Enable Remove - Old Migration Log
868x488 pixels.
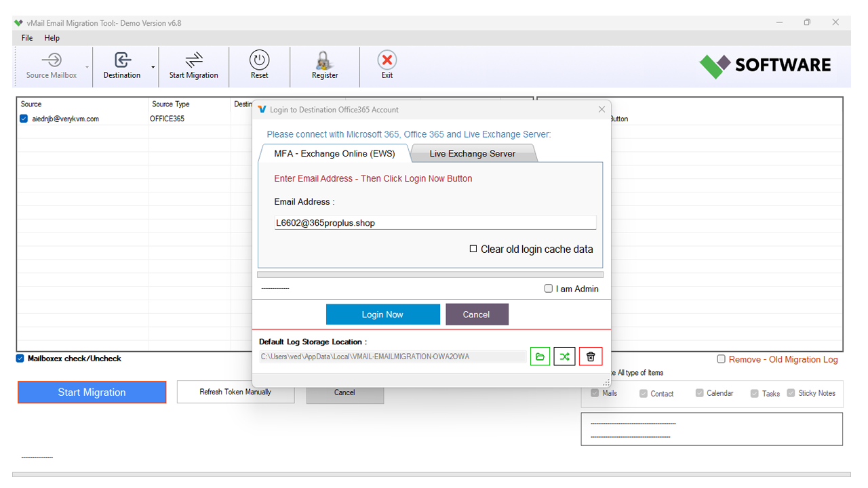point(722,359)
